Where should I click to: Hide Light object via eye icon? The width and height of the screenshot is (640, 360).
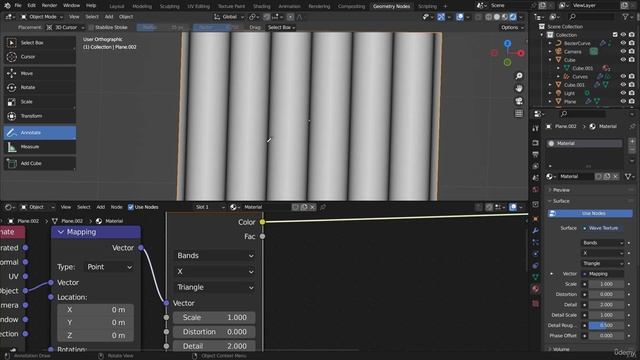click(x=623, y=93)
